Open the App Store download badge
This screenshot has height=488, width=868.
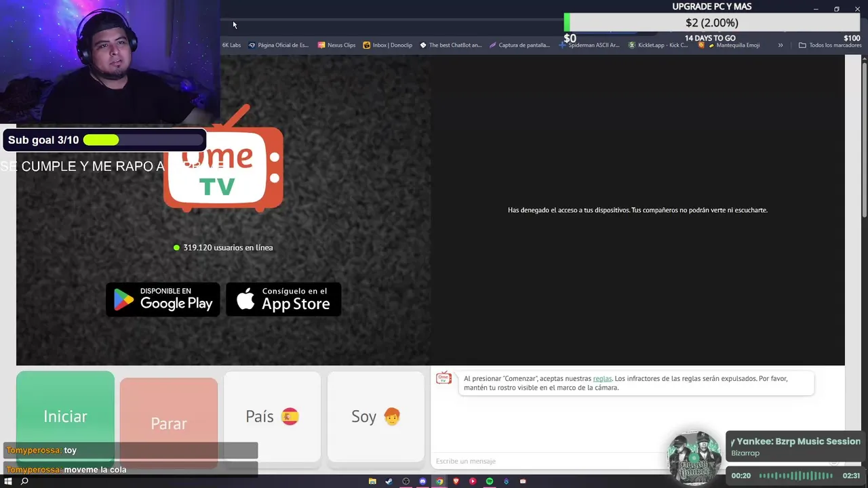click(x=283, y=299)
